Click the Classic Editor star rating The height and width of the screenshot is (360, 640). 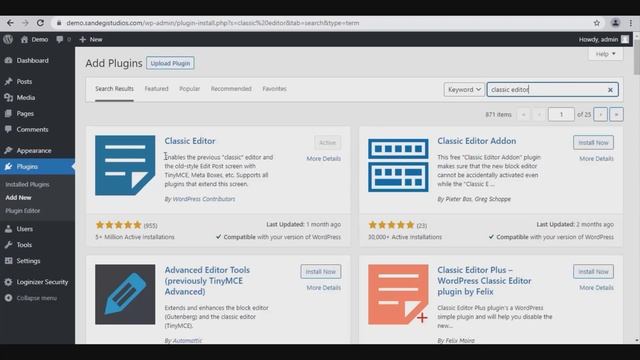118,225
